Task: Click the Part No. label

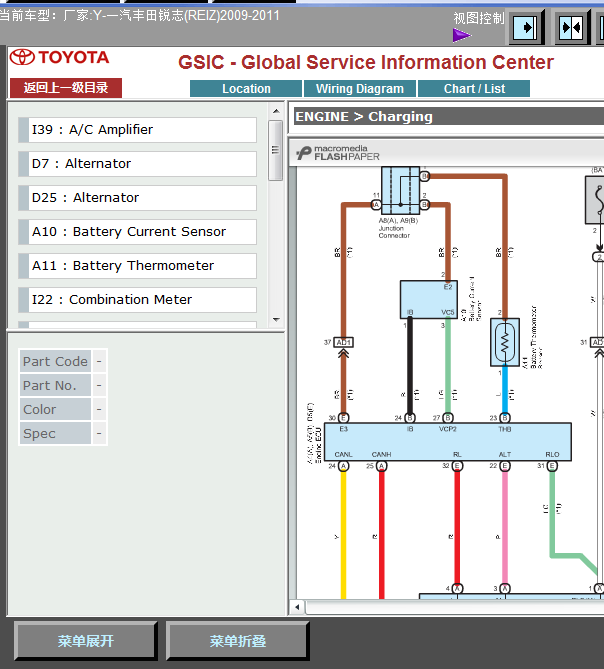Action: tap(55, 385)
